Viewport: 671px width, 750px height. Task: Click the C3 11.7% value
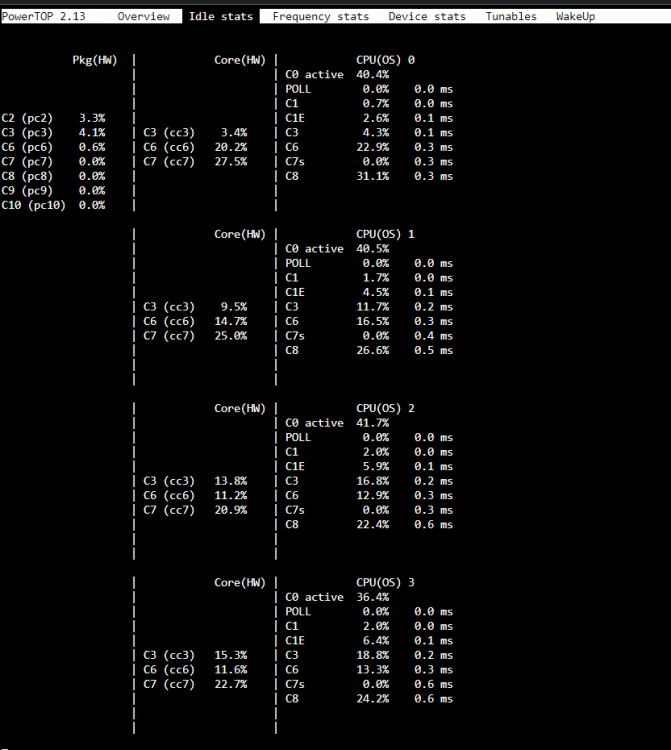(373, 307)
